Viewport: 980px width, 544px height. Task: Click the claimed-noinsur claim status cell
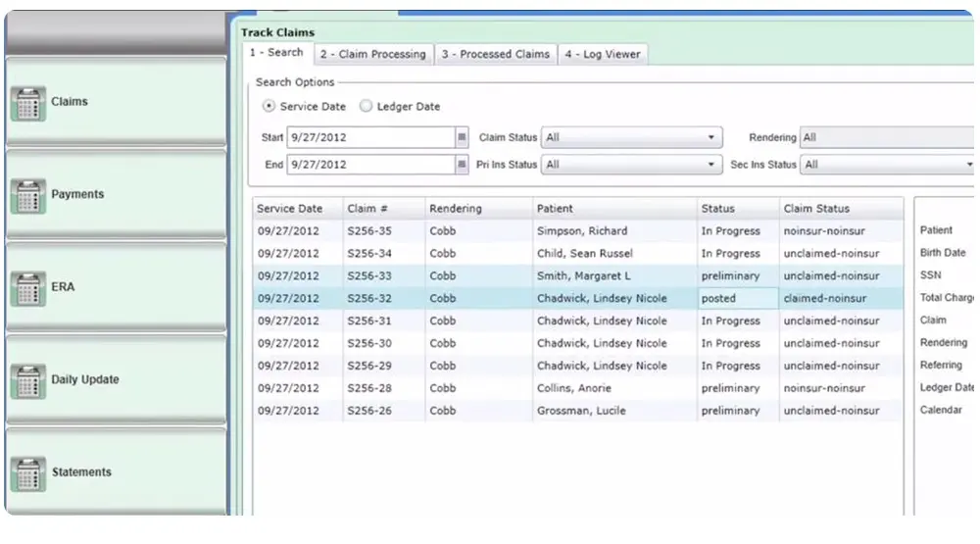coord(841,298)
